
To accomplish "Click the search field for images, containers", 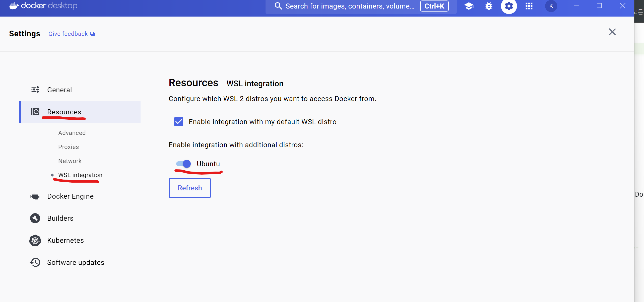I will (x=349, y=6).
